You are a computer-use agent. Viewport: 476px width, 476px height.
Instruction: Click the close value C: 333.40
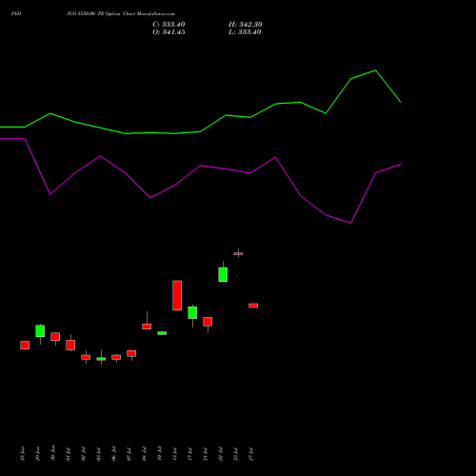coord(169,25)
